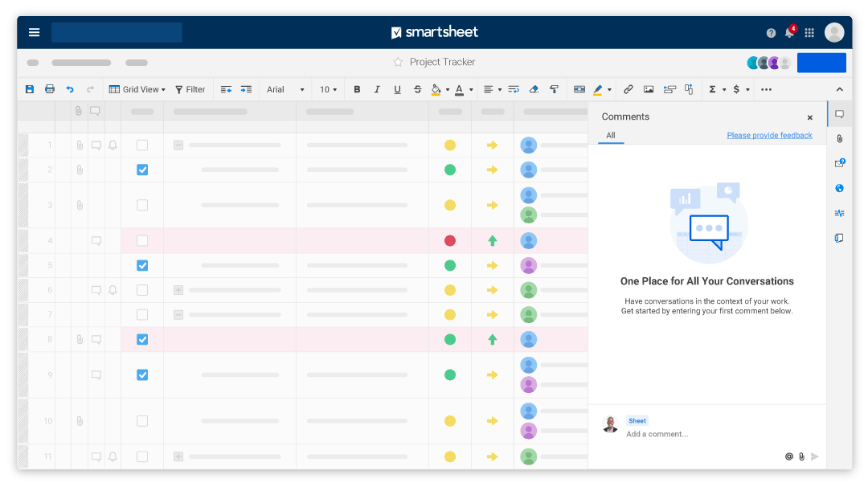Expand the Arial font dropdown
Viewport: 868px width, 495px height.
coord(285,89)
